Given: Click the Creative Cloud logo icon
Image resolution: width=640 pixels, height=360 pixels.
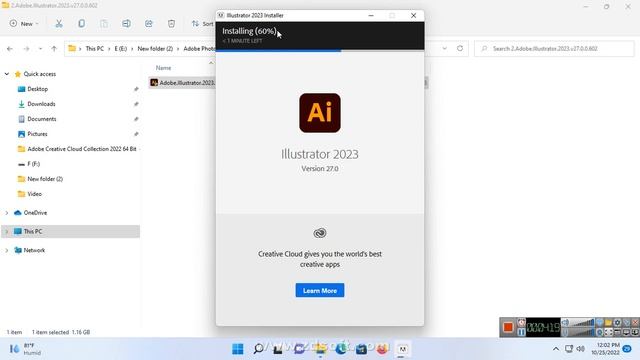Looking at the screenshot, I should [320, 233].
